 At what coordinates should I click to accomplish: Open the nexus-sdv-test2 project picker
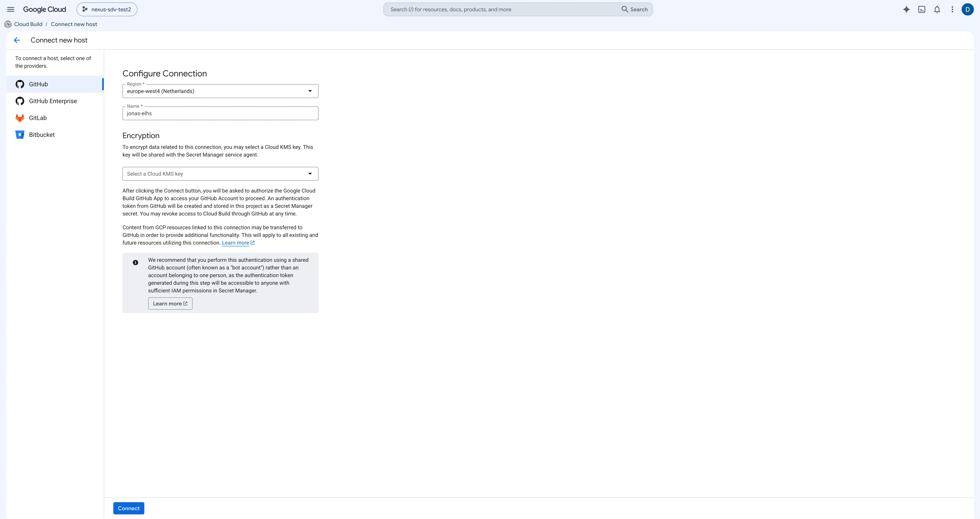[x=107, y=10]
